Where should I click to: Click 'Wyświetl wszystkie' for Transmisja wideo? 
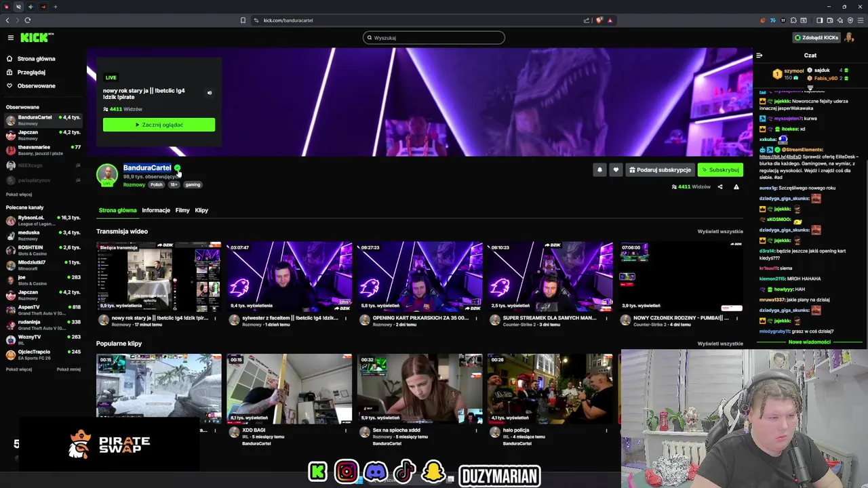(720, 232)
